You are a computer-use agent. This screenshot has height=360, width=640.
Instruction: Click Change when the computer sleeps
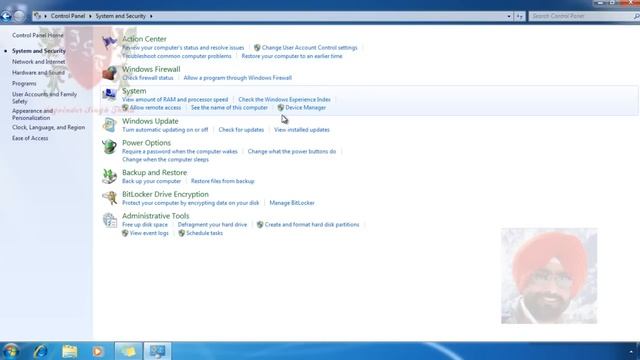[165, 160]
